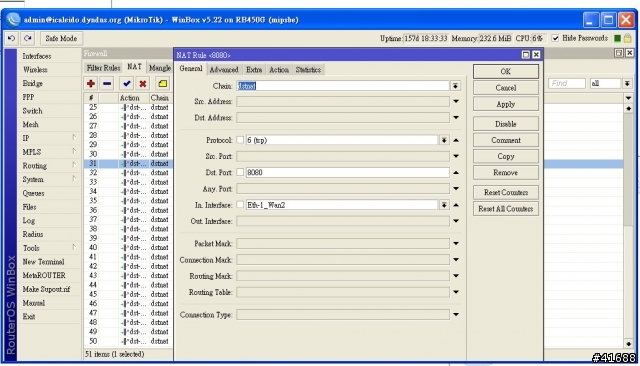
Task: Toggle Safe Mode button
Action: pos(61,38)
